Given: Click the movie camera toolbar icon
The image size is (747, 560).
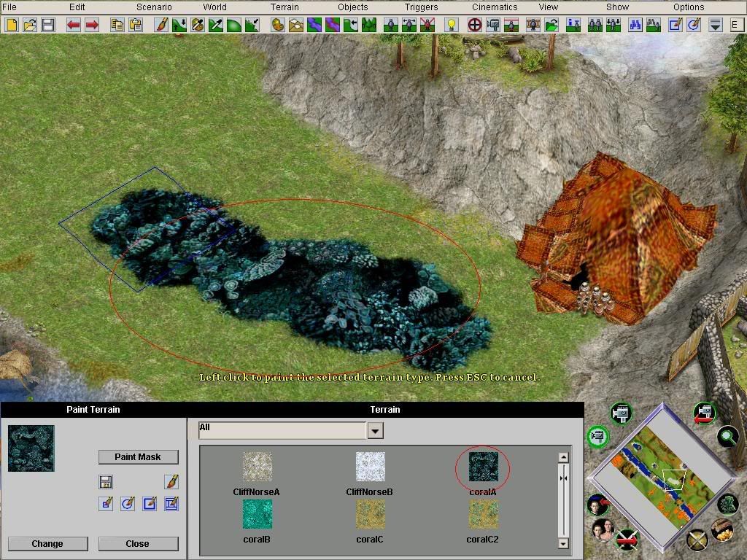Looking at the screenshot, I should [x=493, y=25].
